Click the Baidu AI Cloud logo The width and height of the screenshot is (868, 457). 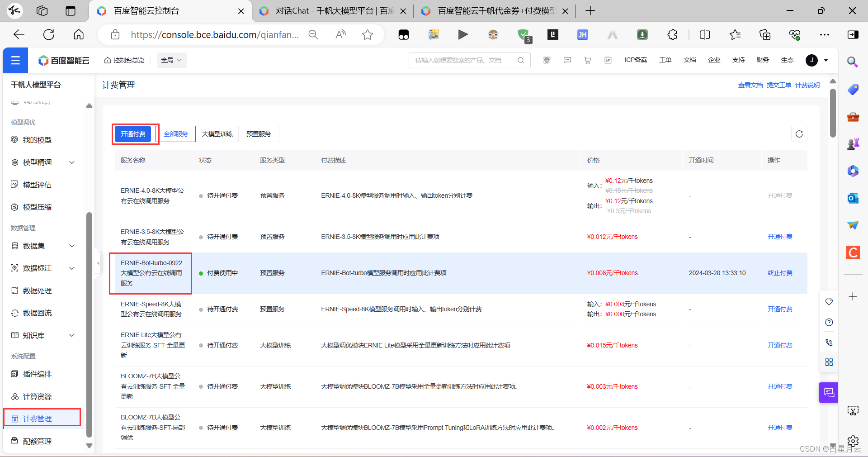(x=64, y=60)
